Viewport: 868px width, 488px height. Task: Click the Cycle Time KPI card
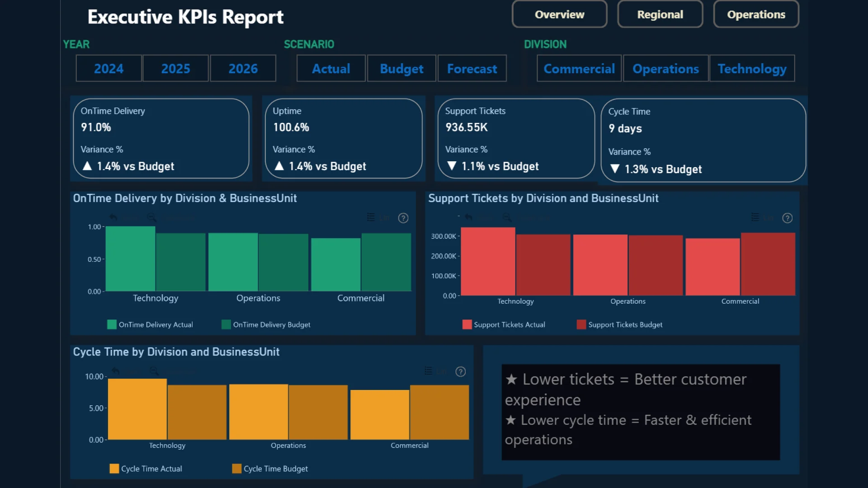coord(703,141)
